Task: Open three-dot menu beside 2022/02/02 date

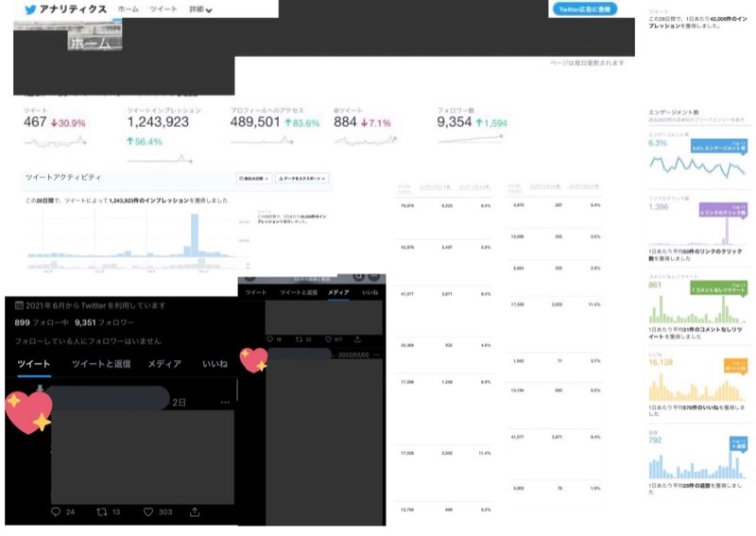Action: click(x=376, y=354)
